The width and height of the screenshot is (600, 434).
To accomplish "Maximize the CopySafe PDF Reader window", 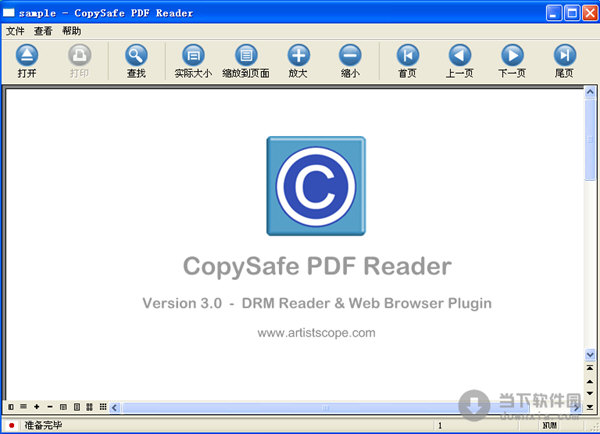I will (x=572, y=13).
